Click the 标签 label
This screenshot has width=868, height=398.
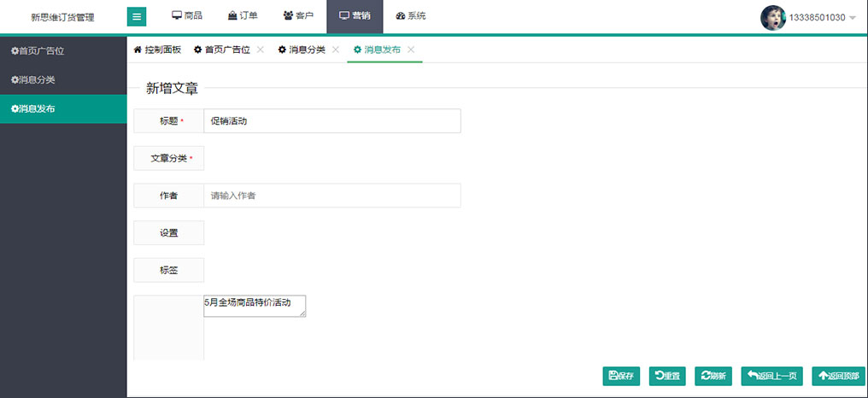pyautogui.click(x=169, y=271)
